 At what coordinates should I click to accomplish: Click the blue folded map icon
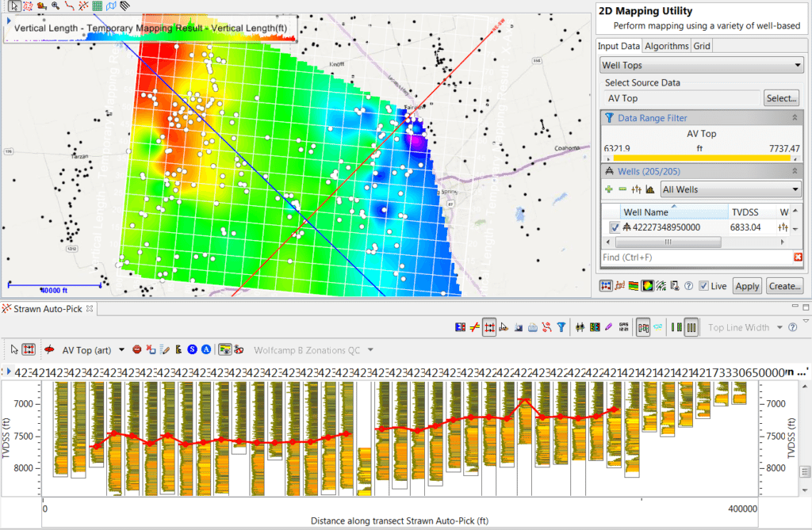click(x=111, y=6)
